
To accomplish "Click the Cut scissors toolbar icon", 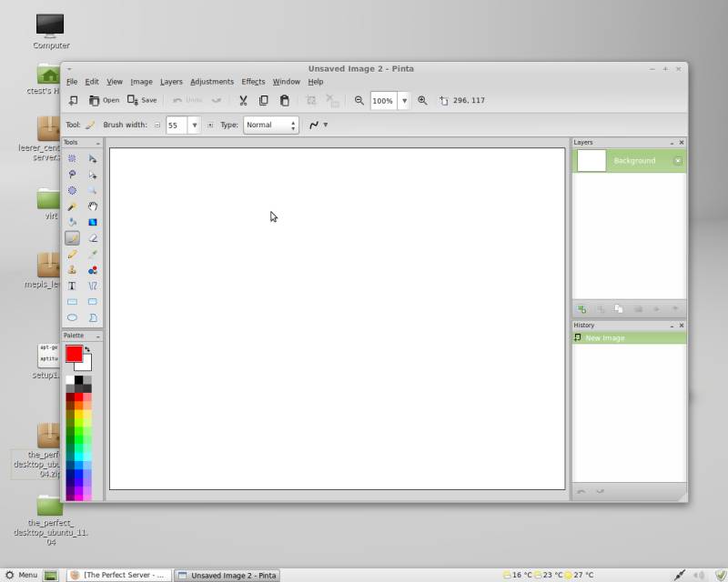I will point(243,101).
